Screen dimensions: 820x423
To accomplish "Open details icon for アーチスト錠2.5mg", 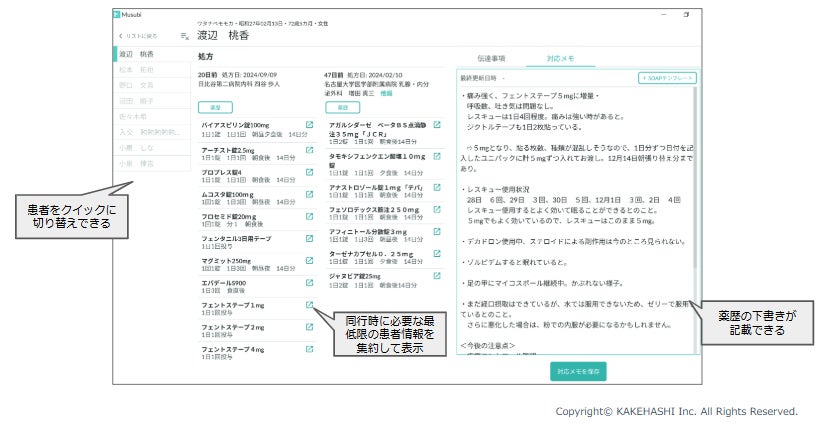I will coord(309,150).
